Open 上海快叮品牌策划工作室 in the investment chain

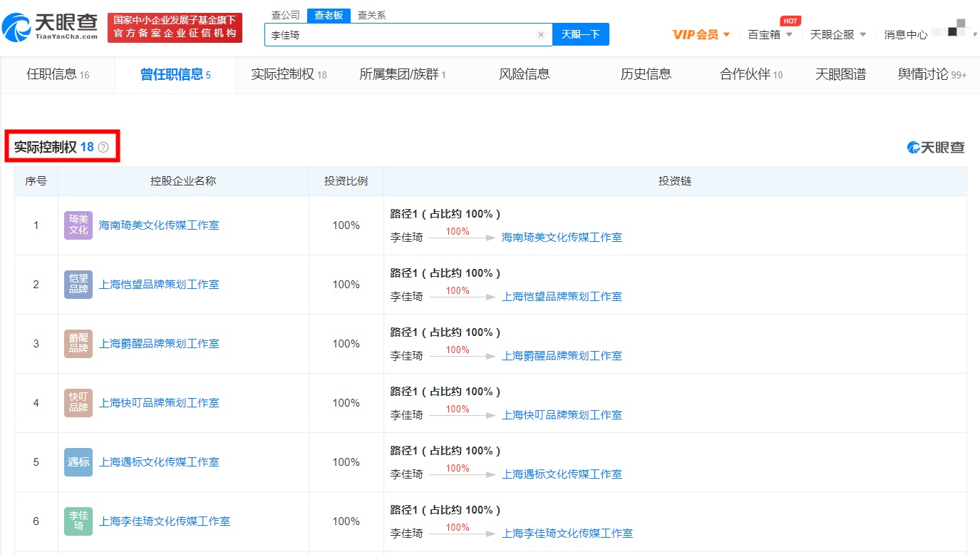click(562, 415)
